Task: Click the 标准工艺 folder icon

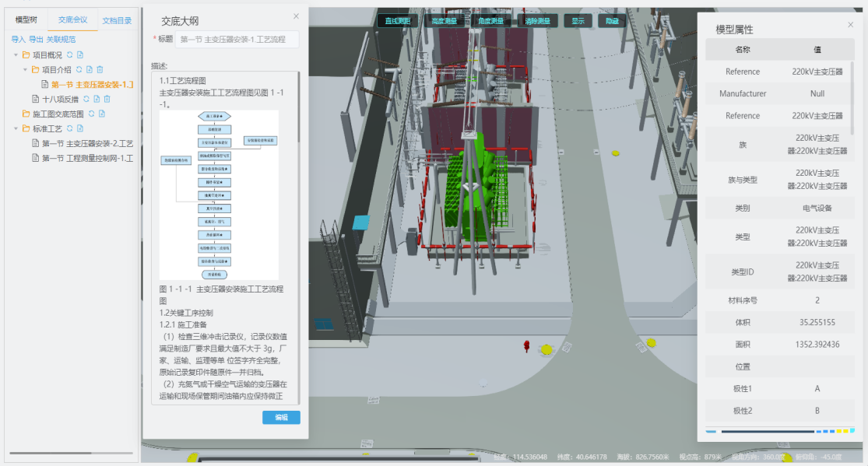Action: point(26,128)
